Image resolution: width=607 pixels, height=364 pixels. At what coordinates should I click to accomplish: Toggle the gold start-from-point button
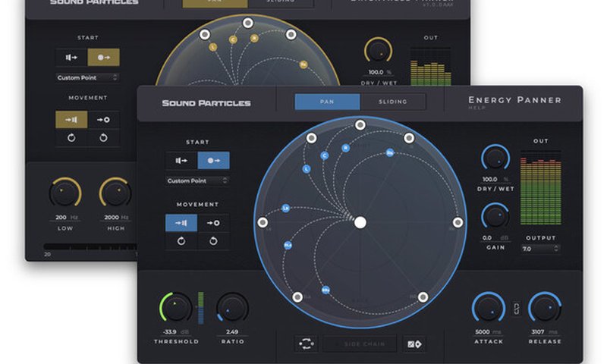[x=103, y=57]
